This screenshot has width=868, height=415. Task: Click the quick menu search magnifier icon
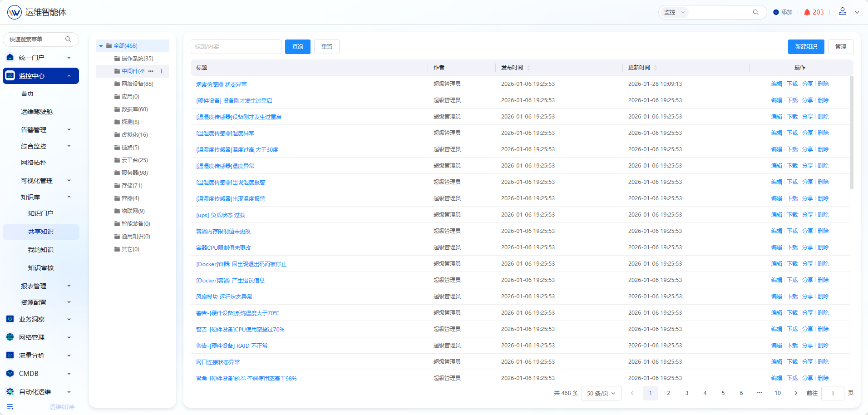[x=68, y=39]
